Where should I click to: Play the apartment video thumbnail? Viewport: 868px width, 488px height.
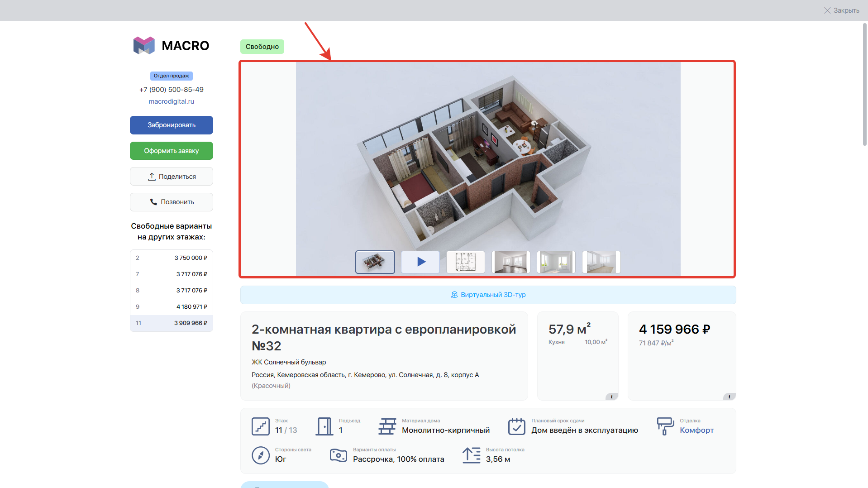[x=420, y=262]
